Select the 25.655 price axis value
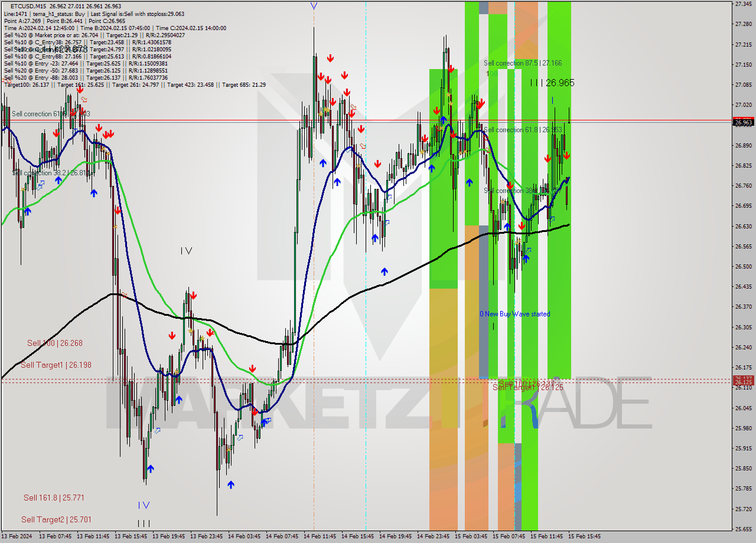The image size is (756, 543). click(x=743, y=529)
